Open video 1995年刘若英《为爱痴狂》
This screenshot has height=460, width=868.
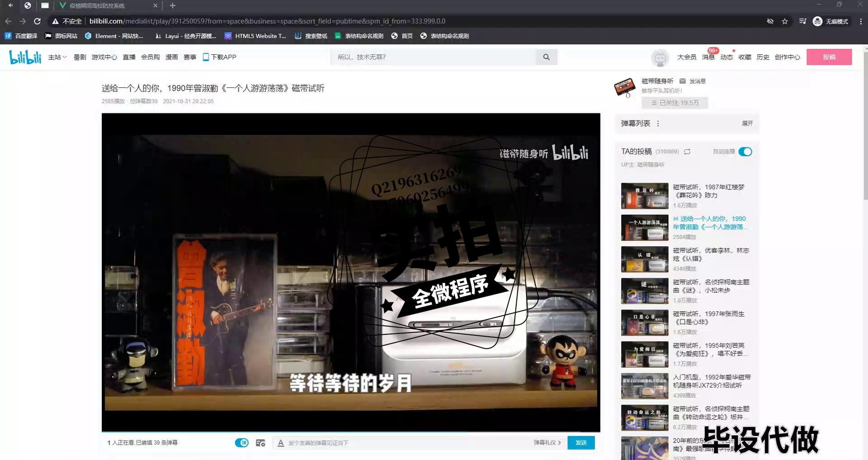click(x=686, y=354)
